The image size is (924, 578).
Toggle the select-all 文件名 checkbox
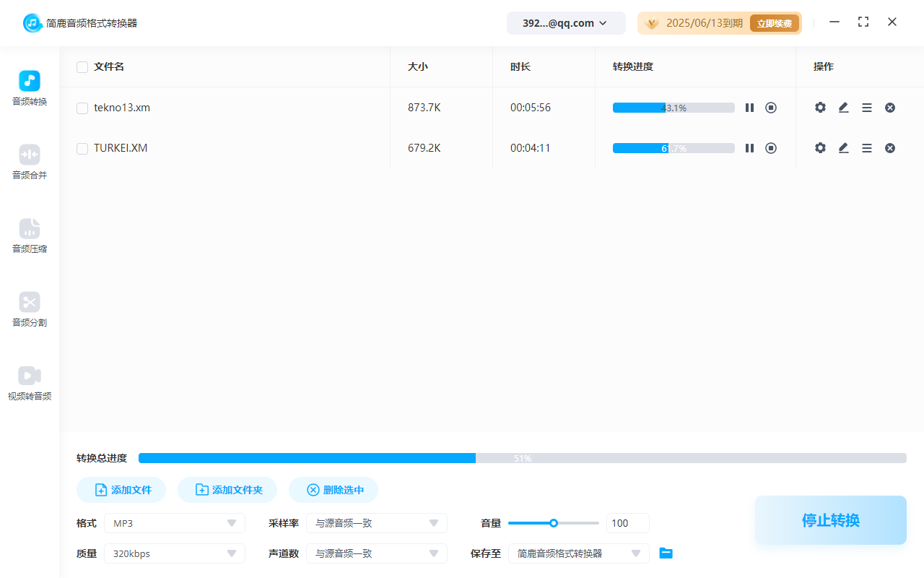82,67
